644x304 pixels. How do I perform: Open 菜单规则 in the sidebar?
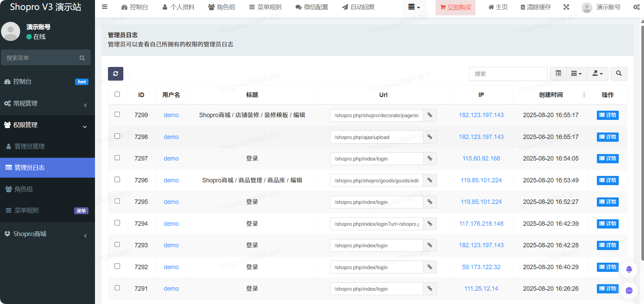pyautogui.click(x=47, y=210)
